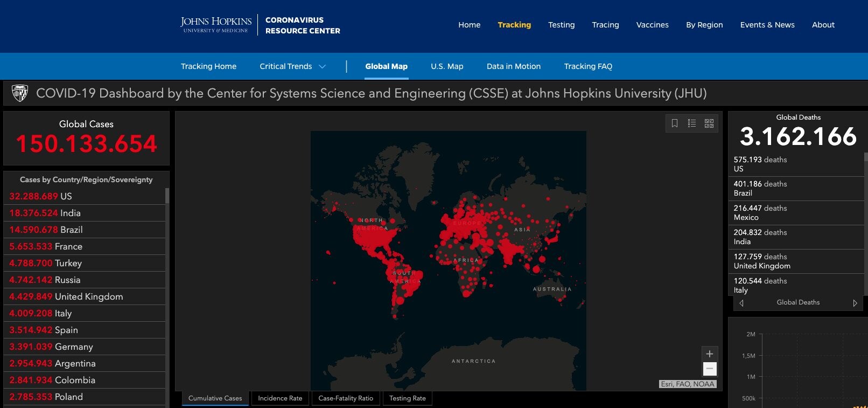Click the Johns Hopkins shield icon
This screenshot has width=868, height=408.
coord(20,93)
